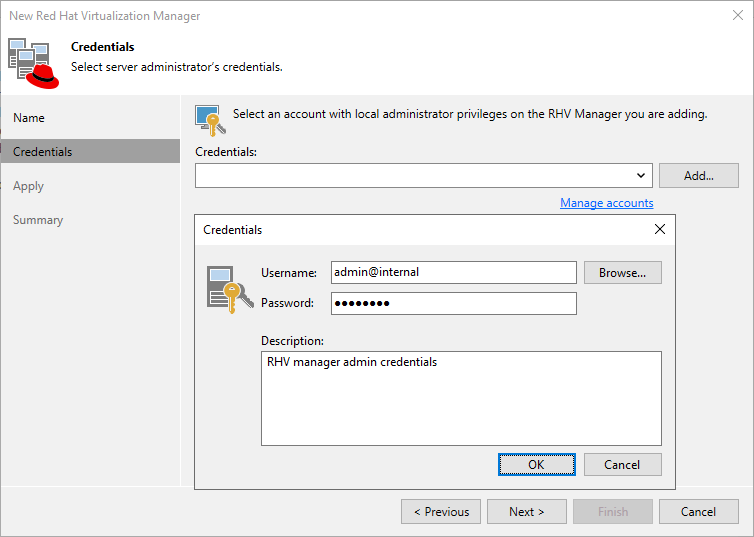Go to the Apply step
Image resolution: width=754 pixels, height=537 pixels.
pos(28,186)
